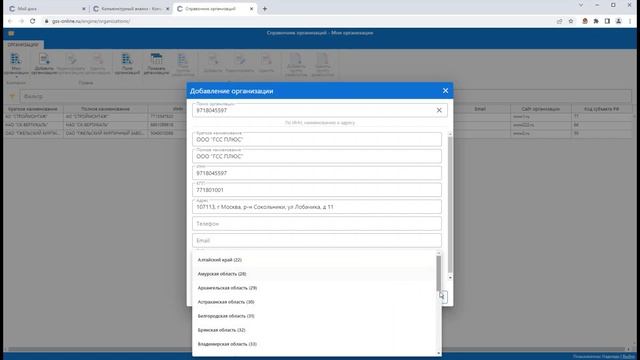Open browser side panel icon

[x=607, y=21]
